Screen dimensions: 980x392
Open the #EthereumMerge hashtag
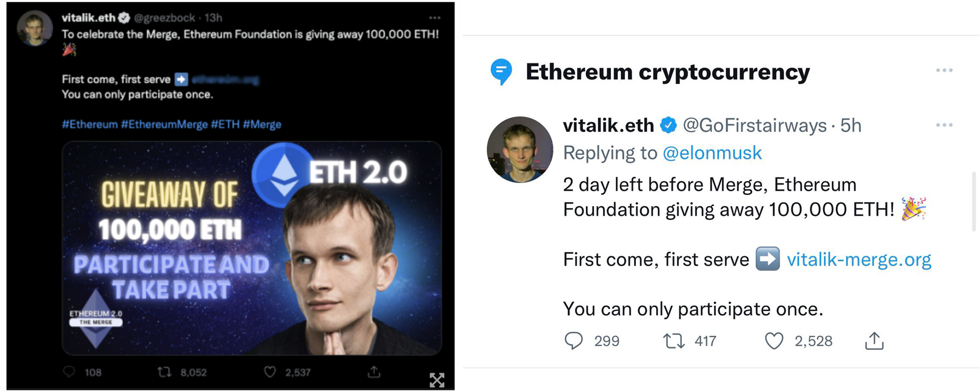(x=162, y=124)
